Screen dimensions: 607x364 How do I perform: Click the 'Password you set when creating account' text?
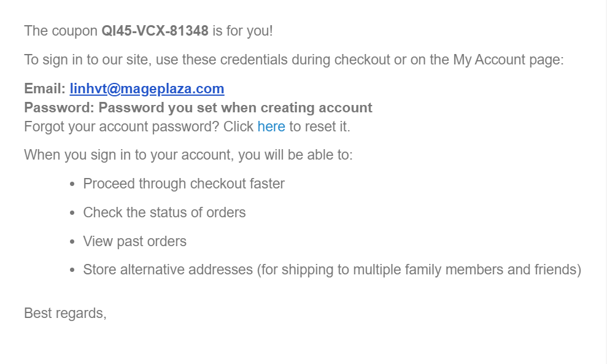coord(235,107)
